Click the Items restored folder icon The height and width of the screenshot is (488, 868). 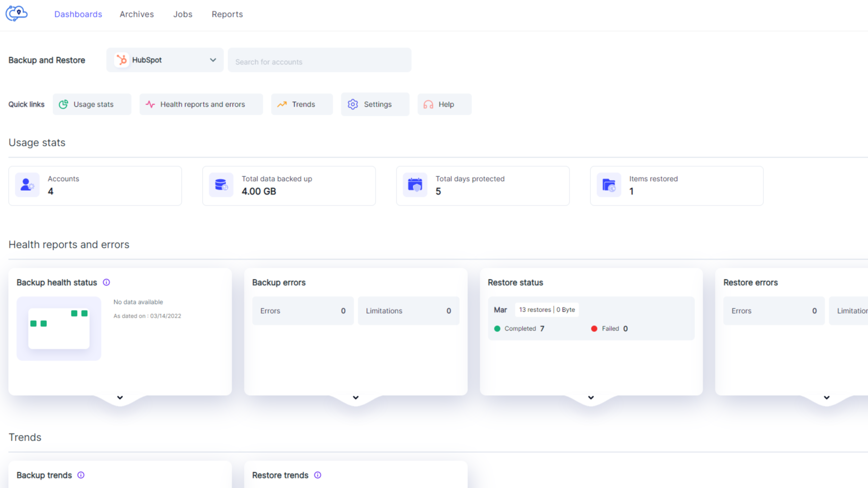[x=609, y=185]
